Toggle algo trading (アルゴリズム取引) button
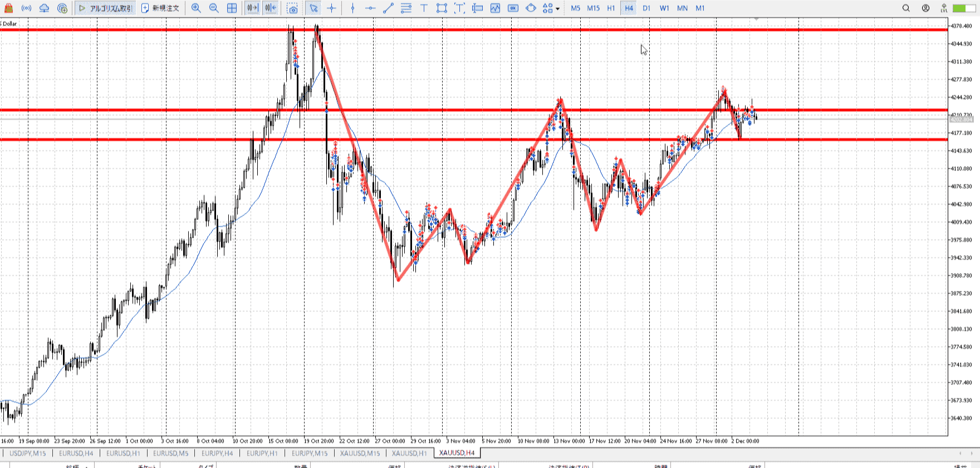980x468 pixels. click(105, 8)
